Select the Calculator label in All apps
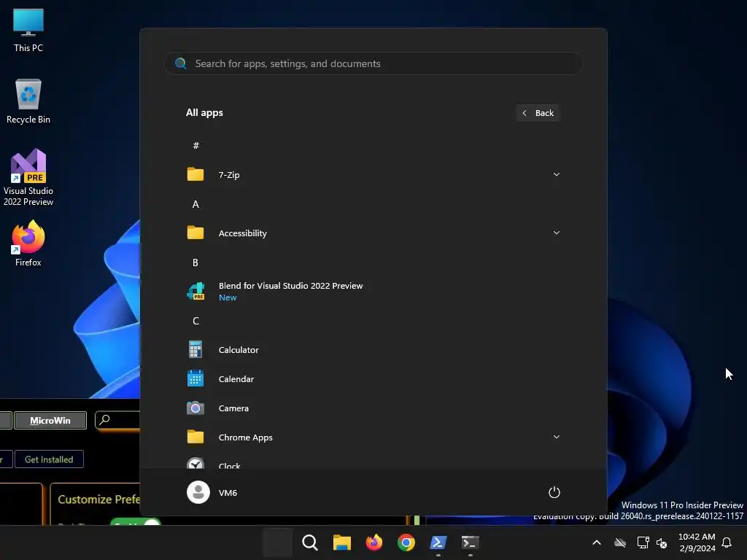The width and height of the screenshot is (747, 560). [x=239, y=349]
